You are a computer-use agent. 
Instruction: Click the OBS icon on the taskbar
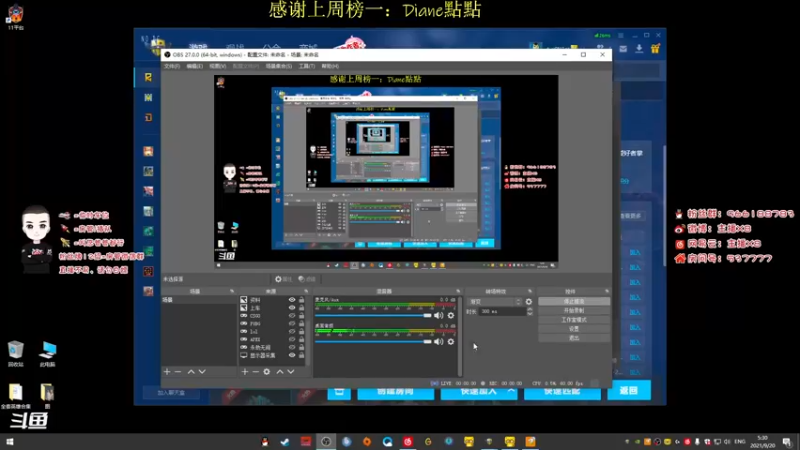point(326,442)
